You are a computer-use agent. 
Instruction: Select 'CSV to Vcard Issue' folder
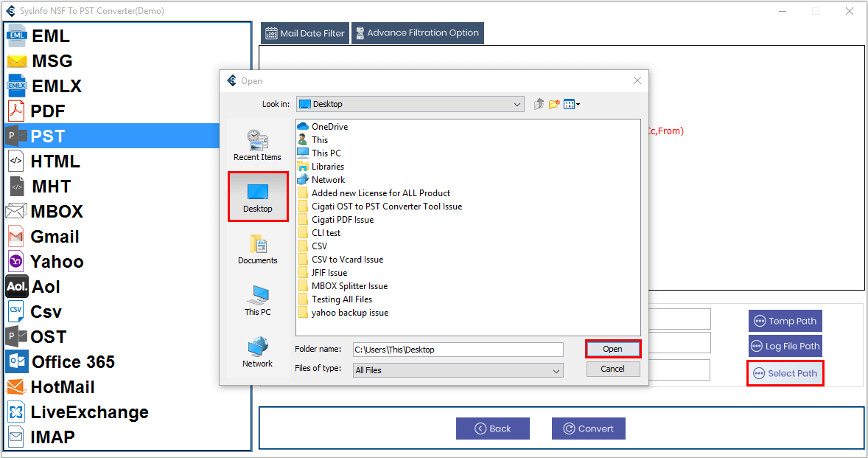pos(341,260)
